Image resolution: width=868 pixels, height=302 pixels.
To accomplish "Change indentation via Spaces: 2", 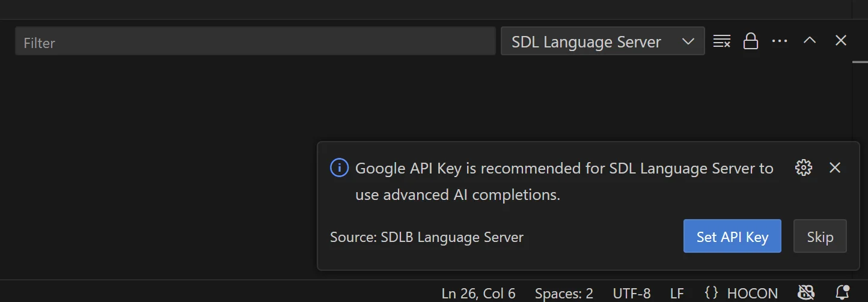I will (x=564, y=293).
